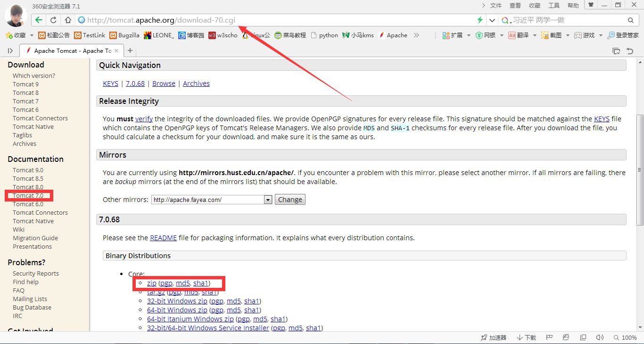
Task: Open the Security Reports sidebar link
Action: (36, 273)
